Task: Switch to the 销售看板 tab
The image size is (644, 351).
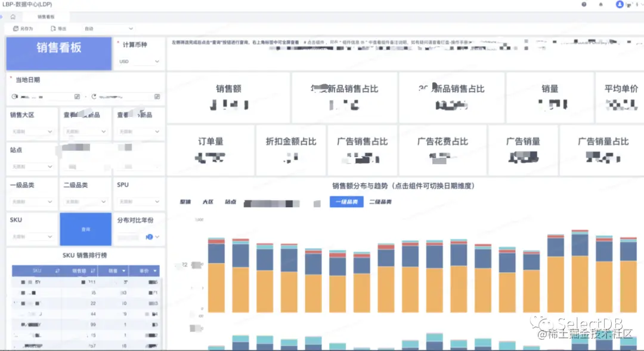Action: point(46,17)
